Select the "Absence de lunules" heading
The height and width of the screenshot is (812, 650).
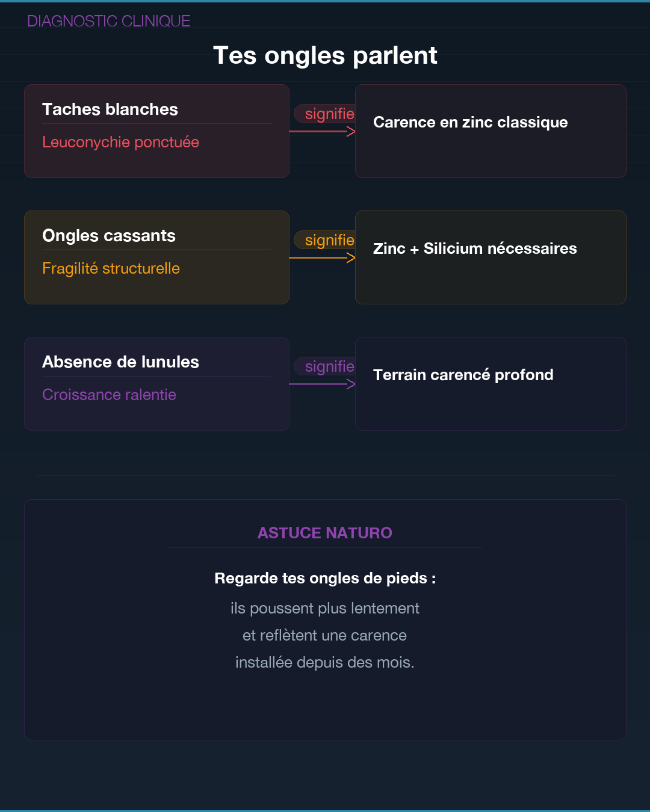tap(120, 362)
